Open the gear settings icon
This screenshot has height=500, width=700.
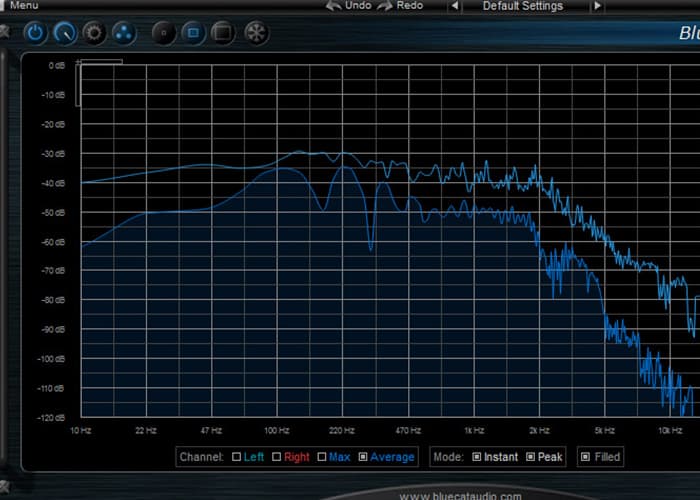coord(94,33)
